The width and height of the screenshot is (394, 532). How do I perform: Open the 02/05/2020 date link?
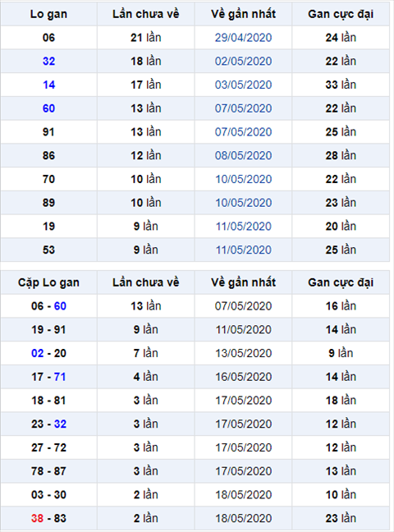(x=243, y=61)
